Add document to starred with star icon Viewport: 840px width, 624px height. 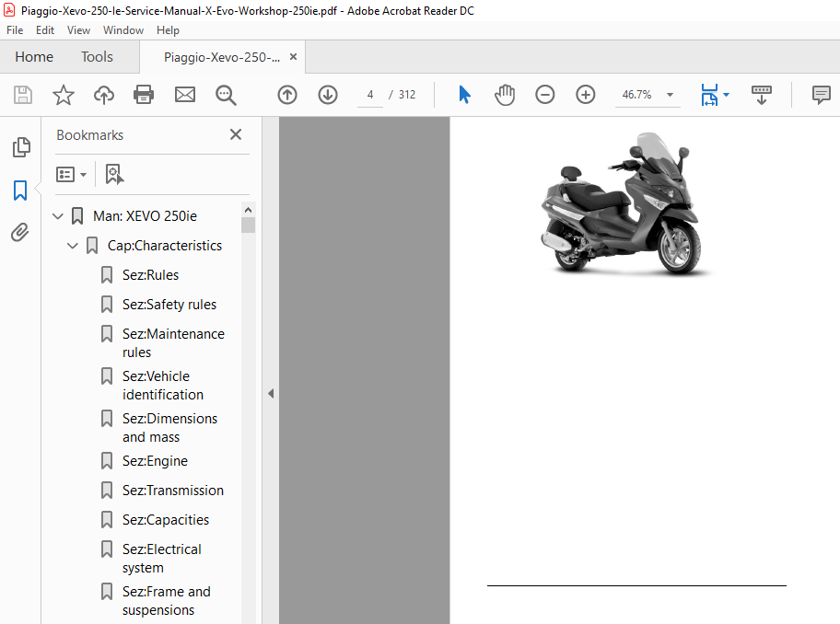click(x=64, y=95)
